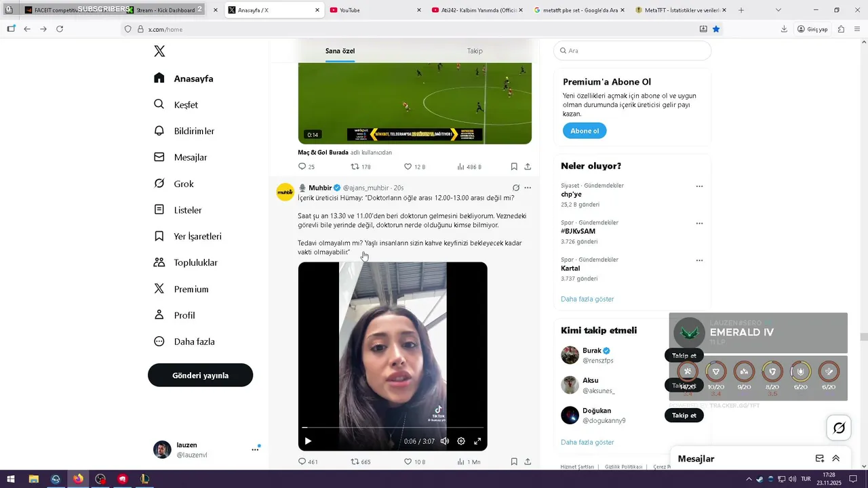Reply icon on Maç & Gol Burada post
Screen dimensions: 868x488
click(x=302, y=167)
